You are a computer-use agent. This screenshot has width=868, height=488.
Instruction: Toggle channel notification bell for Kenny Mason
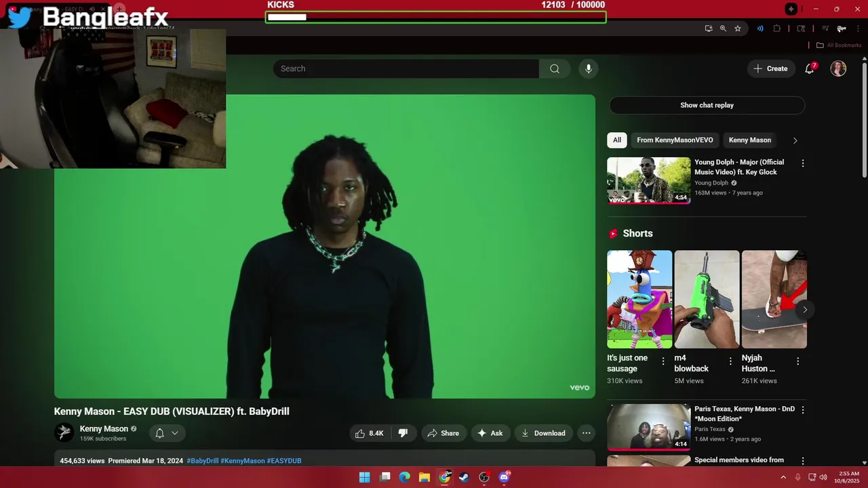coord(160,433)
